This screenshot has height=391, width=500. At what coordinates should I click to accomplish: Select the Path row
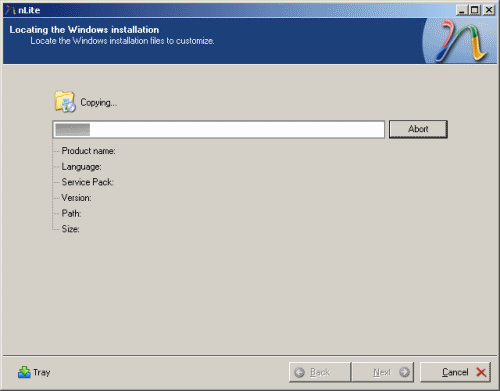point(71,213)
